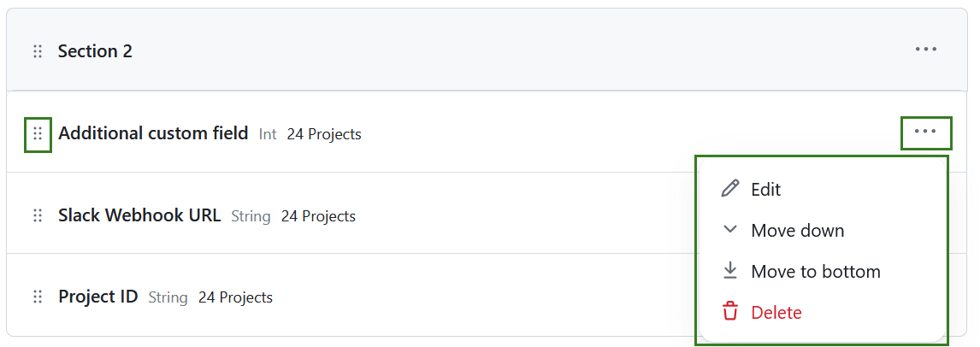Click the Project ID field name
Image resolution: width=980 pixels, height=347 pixels.
[98, 297]
